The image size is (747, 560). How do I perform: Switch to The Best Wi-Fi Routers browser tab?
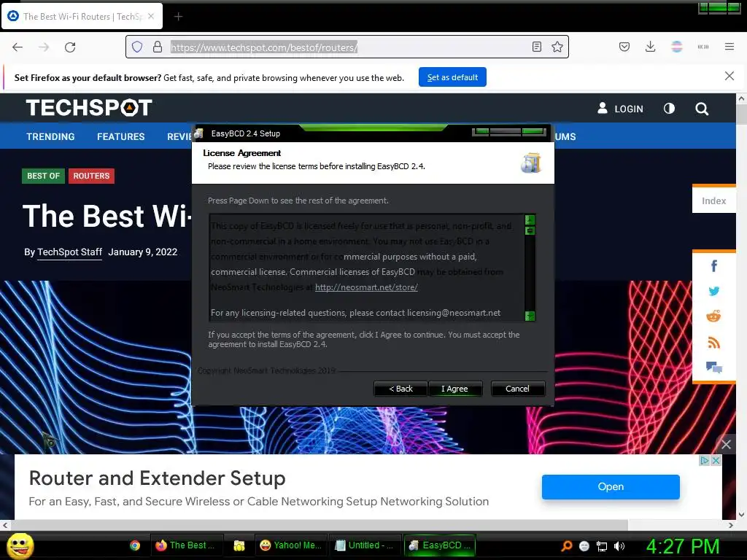(82, 16)
